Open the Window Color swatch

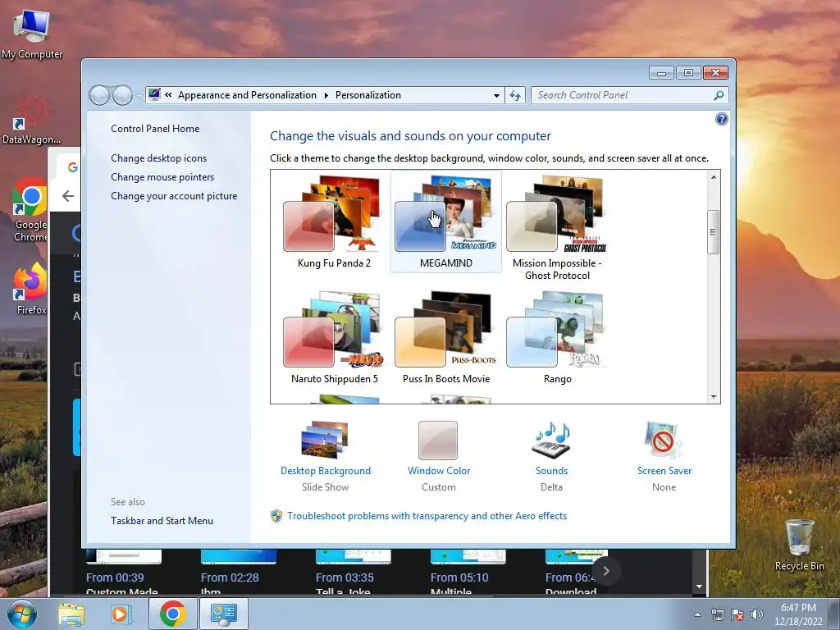click(x=438, y=441)
